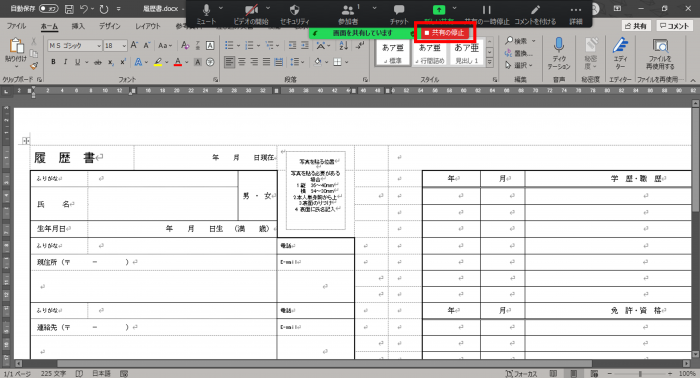Toggle strikethrough formatting
700x378 pixels.
[x=98, y=62]
